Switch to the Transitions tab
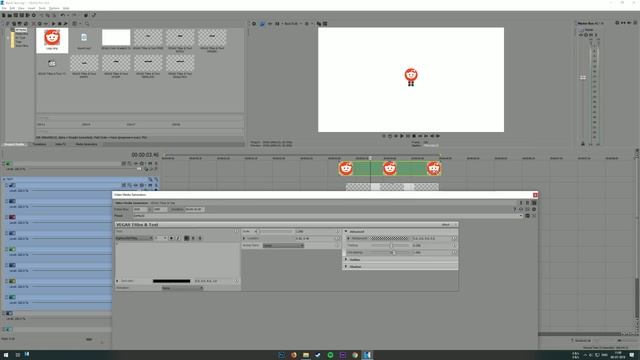This screenshot has width=640, height=360. tap(39, 144)
